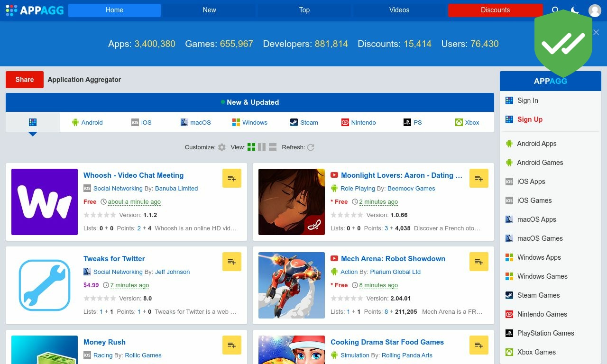The image size is (607, 364).
Task: Refresh the New & Updated list
Action: (311, 147)
